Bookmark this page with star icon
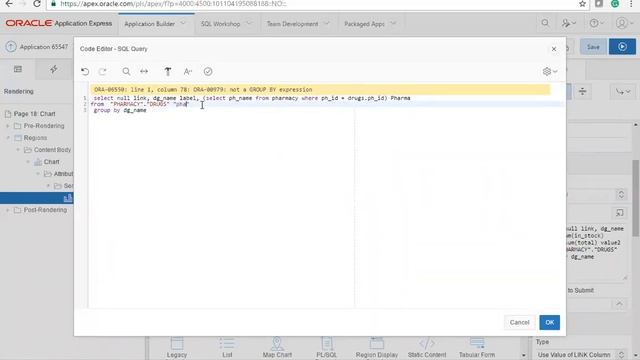Screen dimensions: 640x360 (x=582, y=4)
